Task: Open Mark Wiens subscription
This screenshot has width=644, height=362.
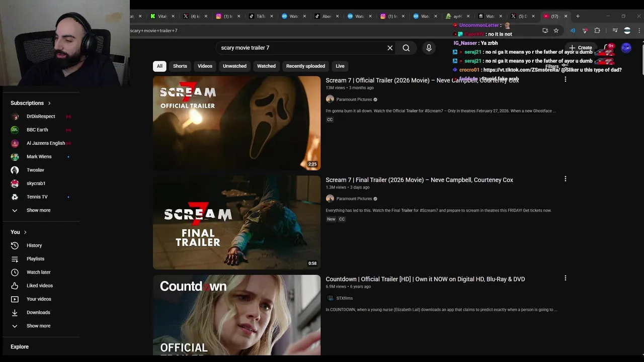Action: click(x=39, y=156)
